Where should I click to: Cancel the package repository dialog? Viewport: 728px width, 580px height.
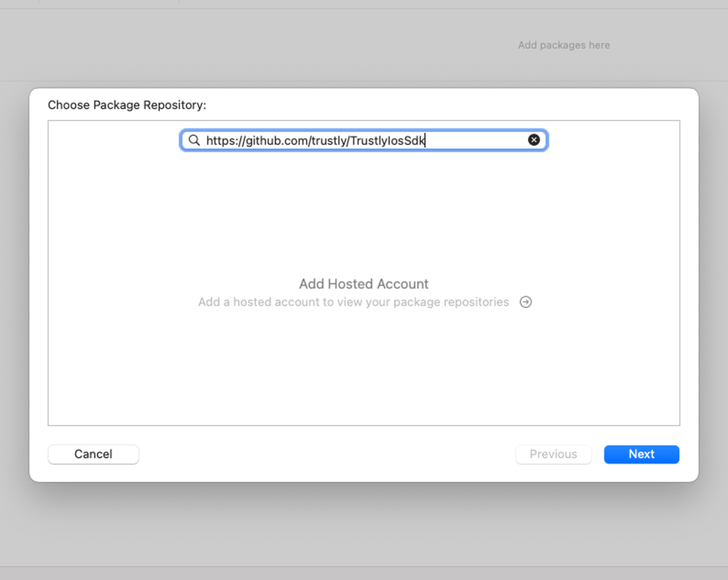click(93, 454)
